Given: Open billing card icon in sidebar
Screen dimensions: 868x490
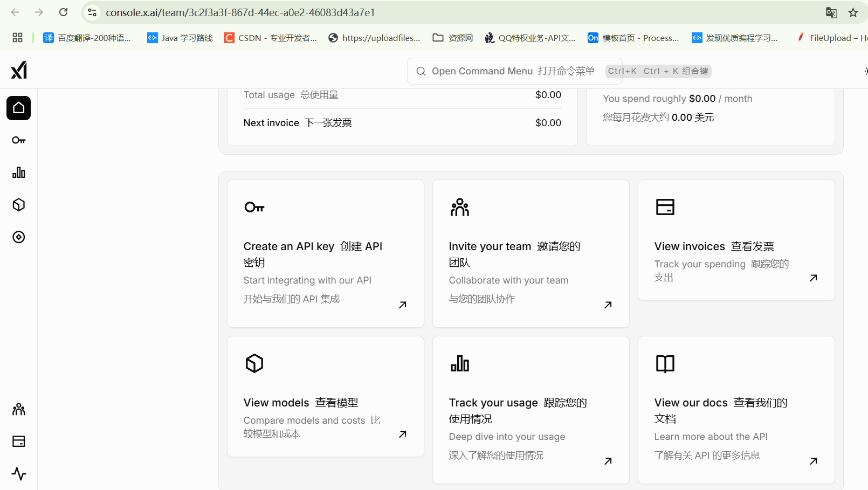Looking at the screenshot, I should click(19, 441).
